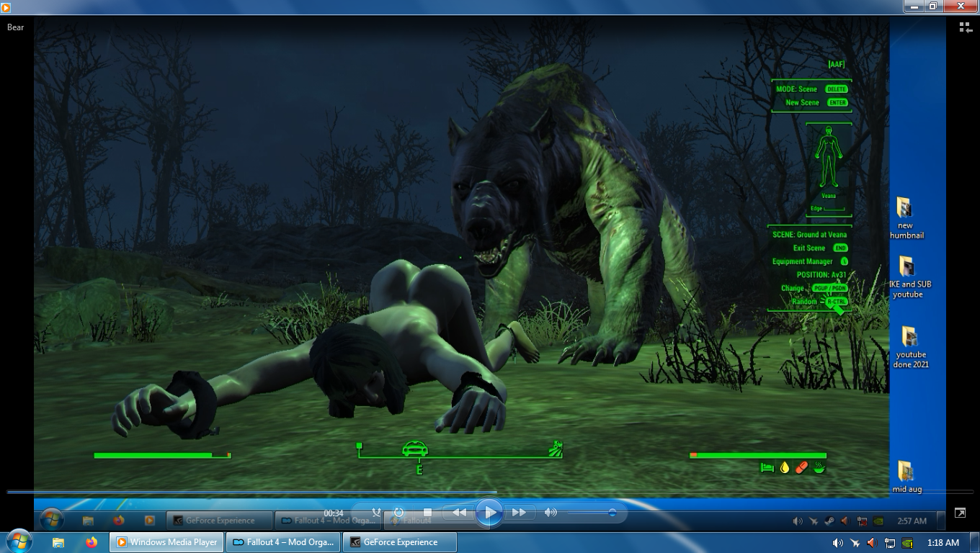The image size is (980, 553).
Task: Open Windows Explorer from the taskbar
Action: (58, 542)
